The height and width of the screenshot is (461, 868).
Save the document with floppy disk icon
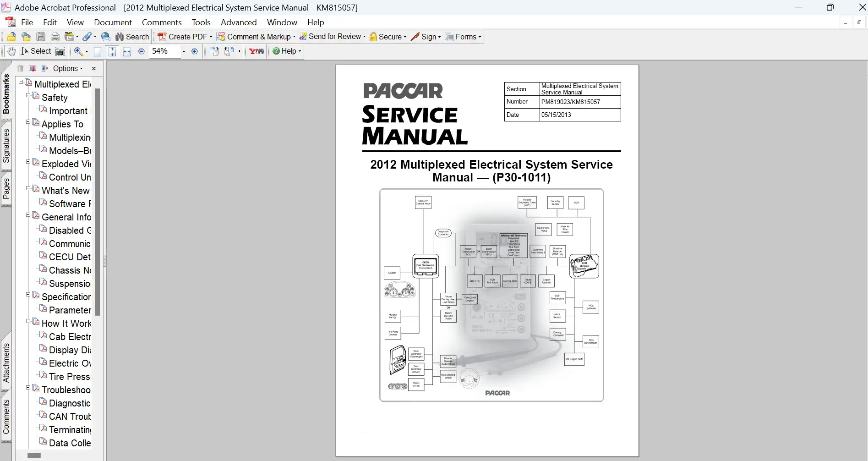tap(41, 37)
